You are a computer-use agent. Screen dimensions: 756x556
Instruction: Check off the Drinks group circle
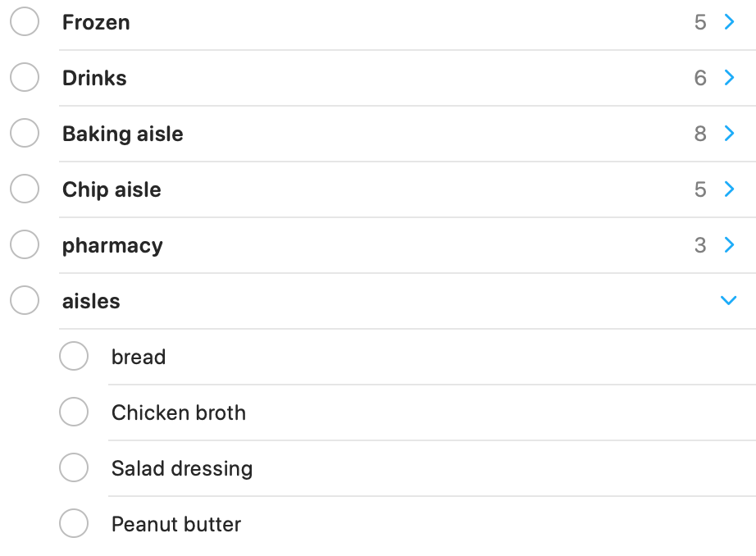(25, 78)
